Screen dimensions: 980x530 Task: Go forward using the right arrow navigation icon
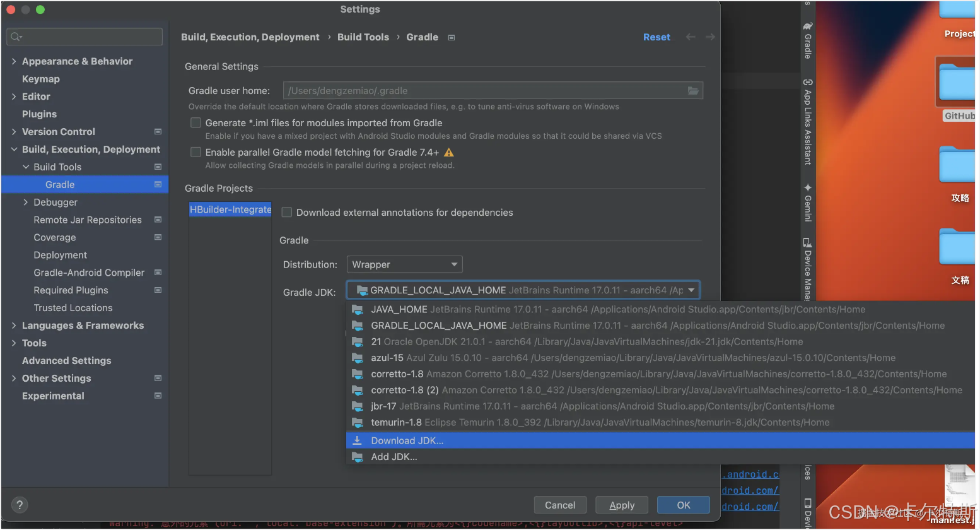click(710, 37)
